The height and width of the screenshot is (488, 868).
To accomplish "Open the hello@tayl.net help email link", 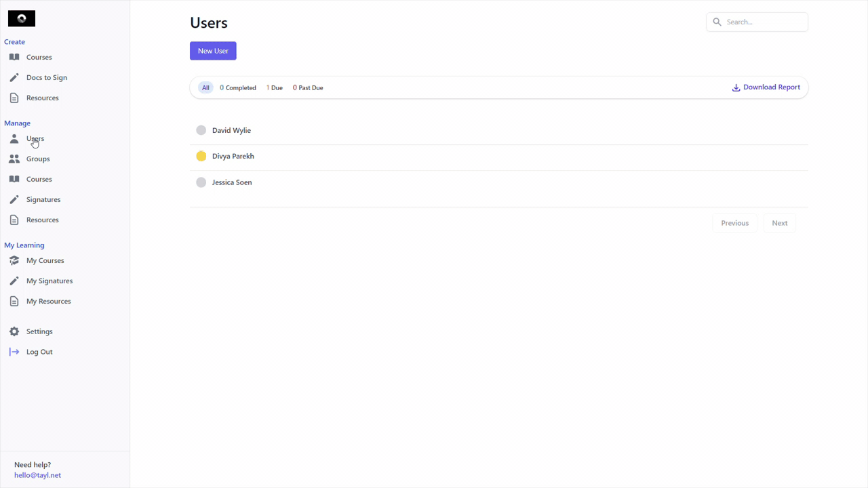I will 37,475.
